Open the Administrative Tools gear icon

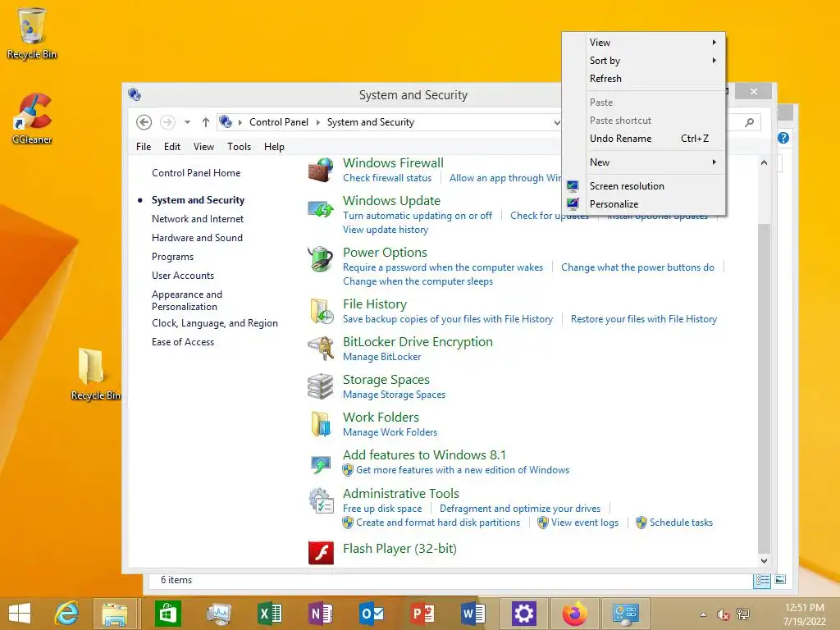coord(321,500)
